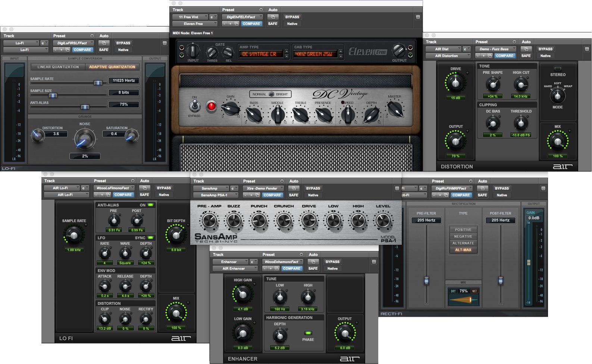Image resolution: width=592 pixels, height=364 pixels.
Task: Click the OUTPUT knob in AIR Enhancer
Action: click(x=345, y=333)
